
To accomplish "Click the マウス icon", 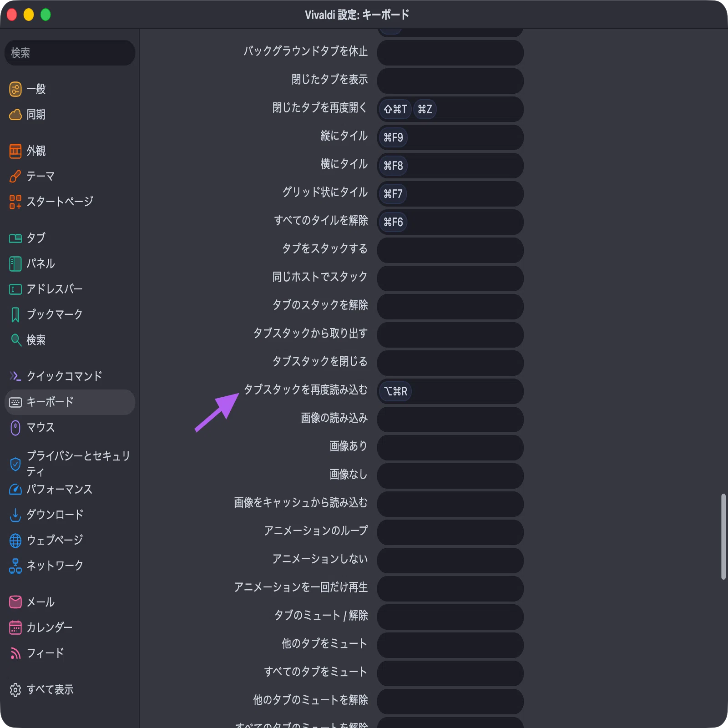I will tap(15, 428).
